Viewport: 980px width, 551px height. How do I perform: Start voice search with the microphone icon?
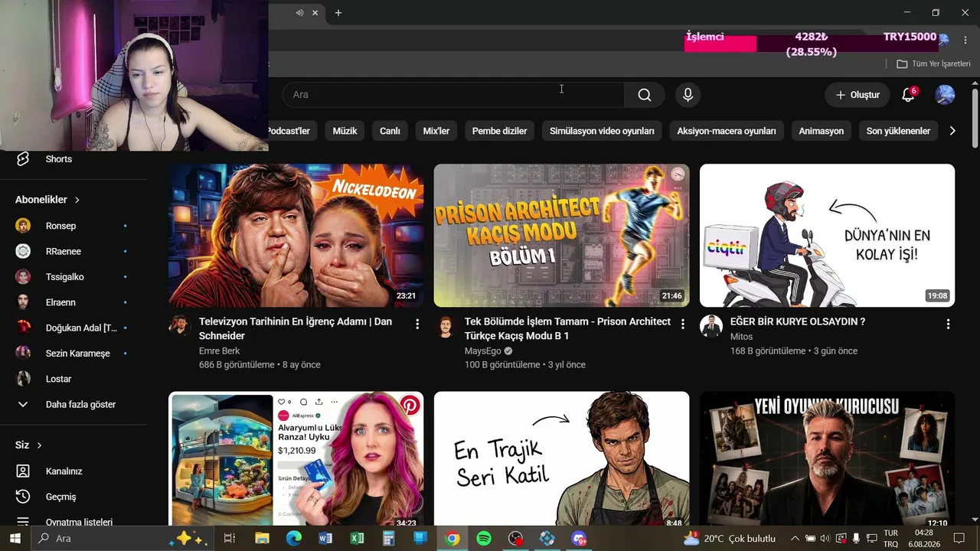coord(688,95)
